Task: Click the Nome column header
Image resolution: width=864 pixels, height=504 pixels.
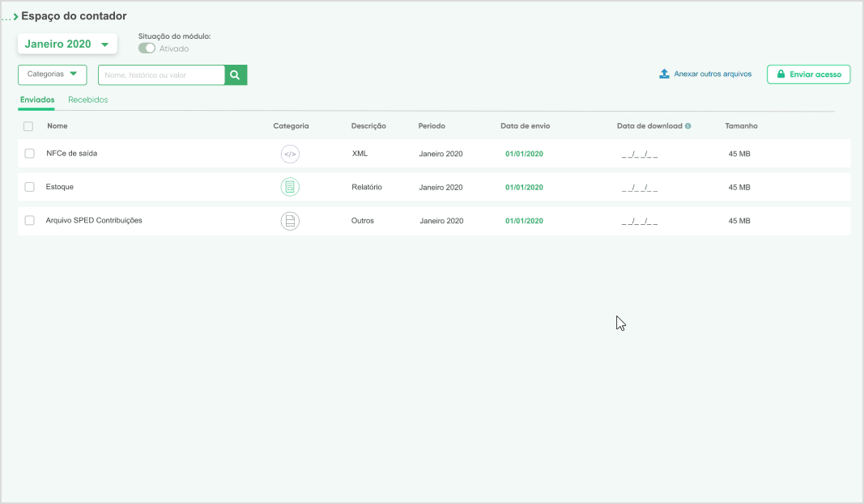Action: (57, 126)
